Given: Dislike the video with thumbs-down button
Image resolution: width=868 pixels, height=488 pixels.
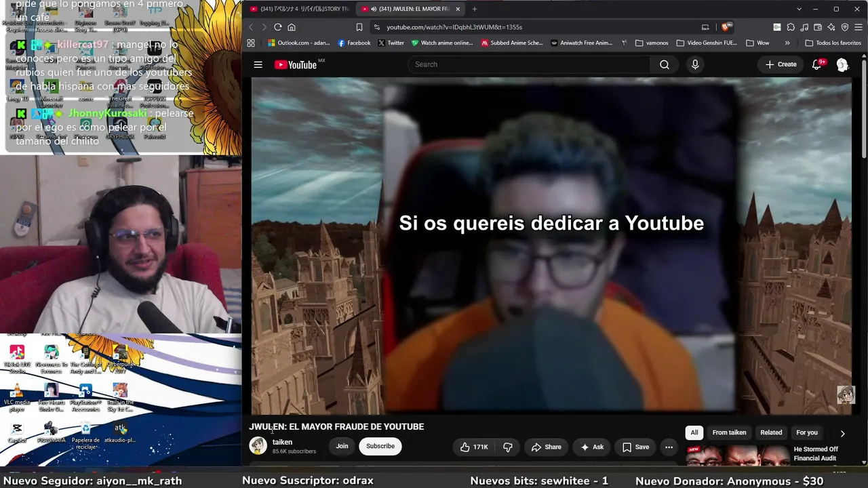Looking at the screenshot, I should (x=508, y=447).
